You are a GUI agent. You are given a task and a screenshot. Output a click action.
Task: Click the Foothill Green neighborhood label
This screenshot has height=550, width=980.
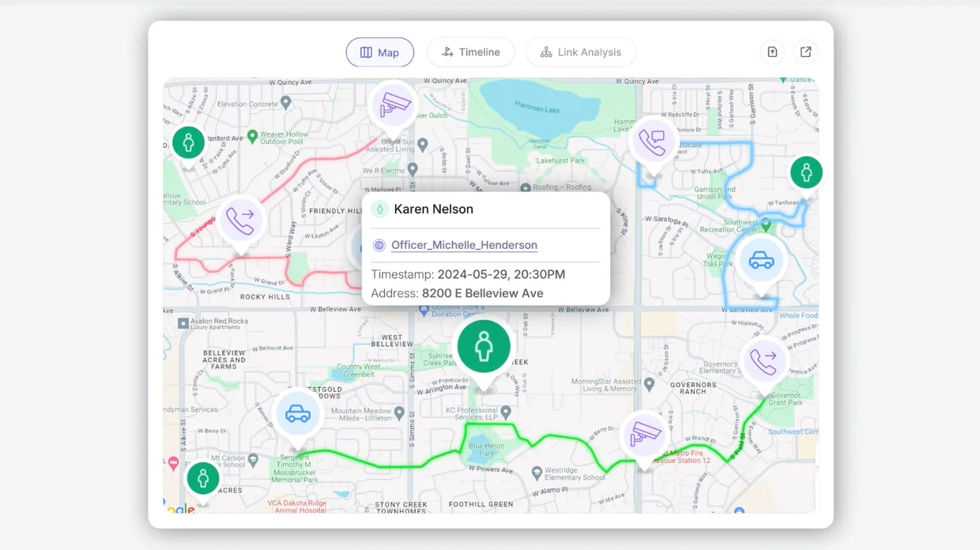tap(481, 504)
